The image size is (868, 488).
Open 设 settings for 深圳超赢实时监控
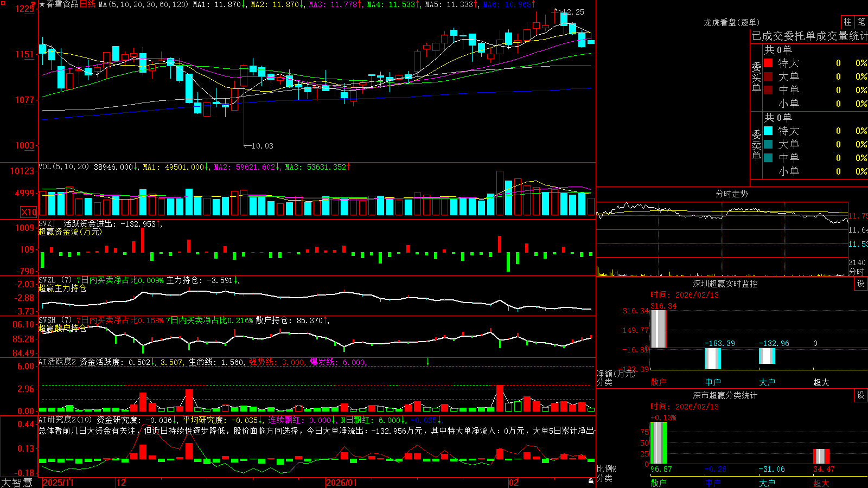pos(861,284)
